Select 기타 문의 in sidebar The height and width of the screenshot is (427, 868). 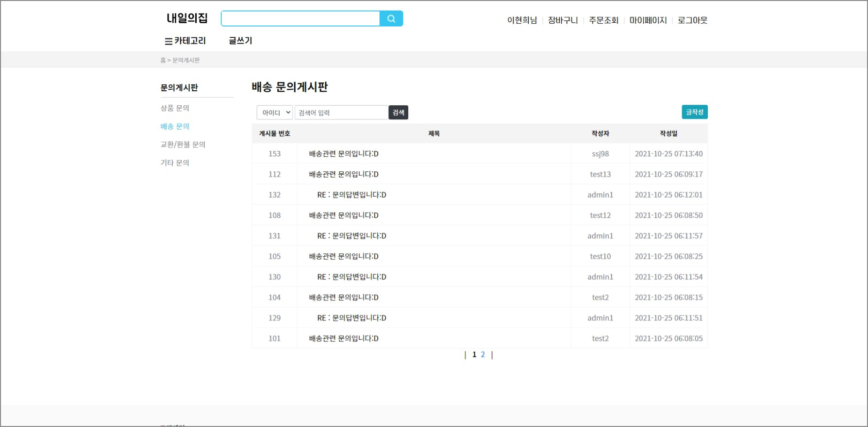click(x=175, y=163)
